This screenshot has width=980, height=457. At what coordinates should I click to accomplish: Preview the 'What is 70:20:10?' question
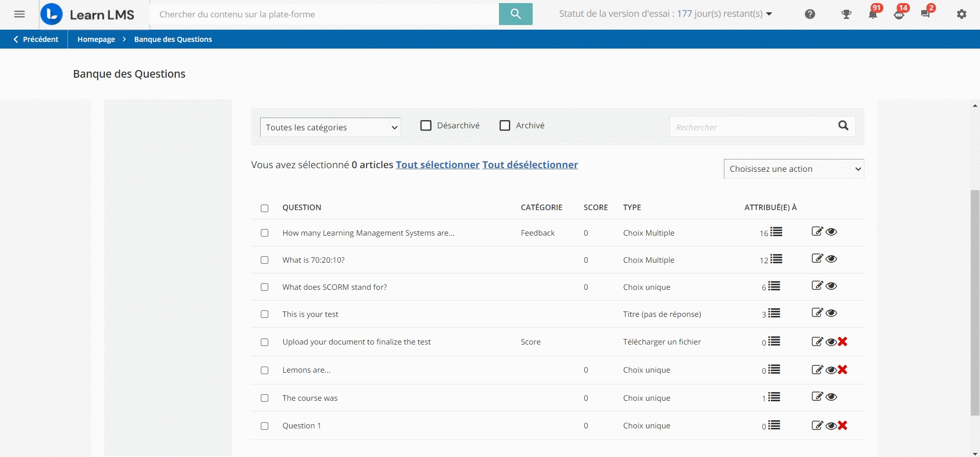831,259
